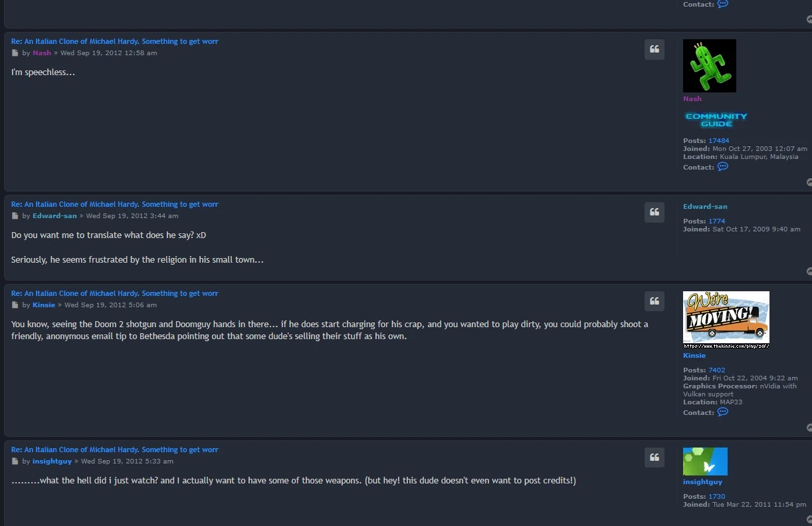This screenshot has height=526, width=812.
Task: Click the post icon beside Nash's byline
Action: click(15, 53)
